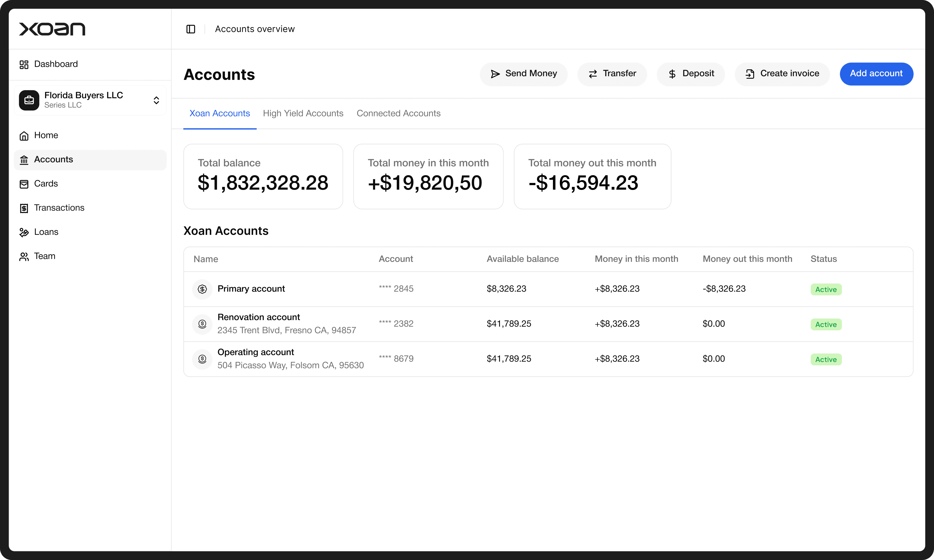Open the Team page

(45, 256)
